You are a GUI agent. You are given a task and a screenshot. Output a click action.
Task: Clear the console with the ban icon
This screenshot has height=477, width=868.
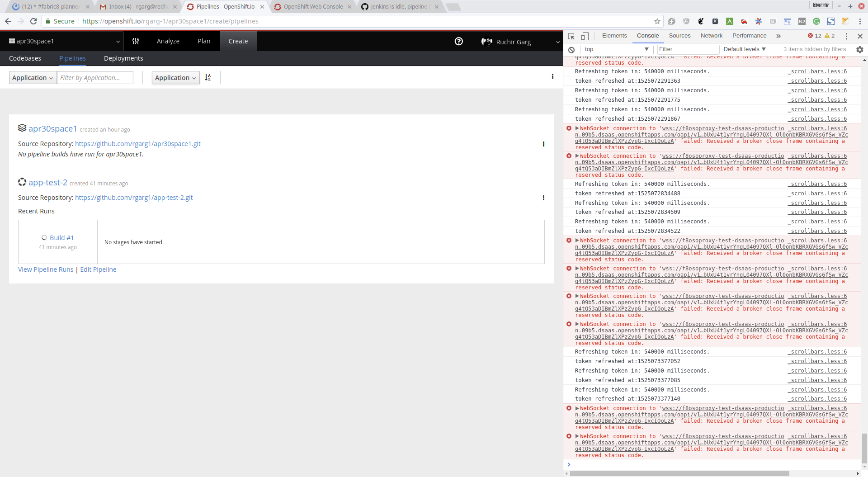[x=571, y=50]
